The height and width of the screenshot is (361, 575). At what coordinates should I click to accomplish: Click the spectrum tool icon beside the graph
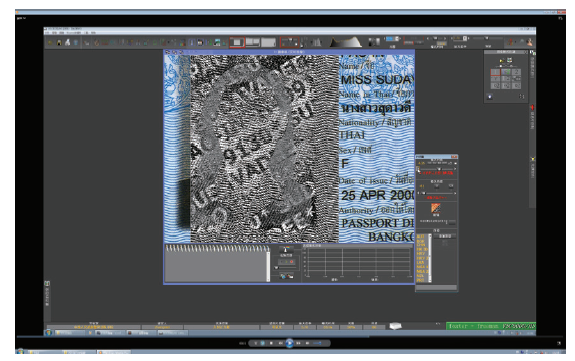point(286,250)
